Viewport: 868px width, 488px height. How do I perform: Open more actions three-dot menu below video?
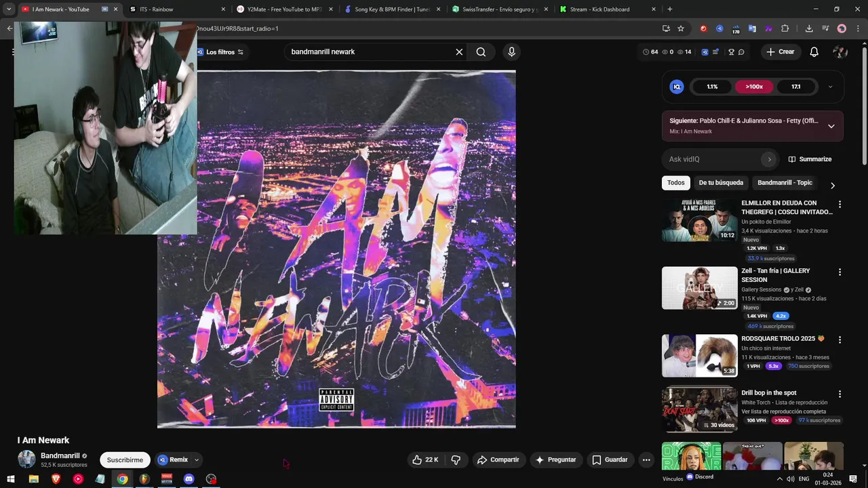click(x=646, y=460)
